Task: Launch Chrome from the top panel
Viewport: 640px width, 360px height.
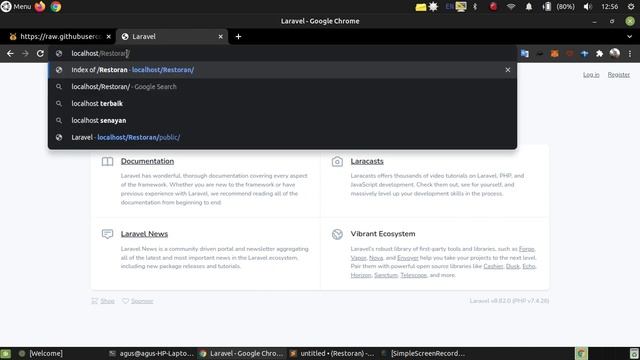Action: tap(56, 7)
